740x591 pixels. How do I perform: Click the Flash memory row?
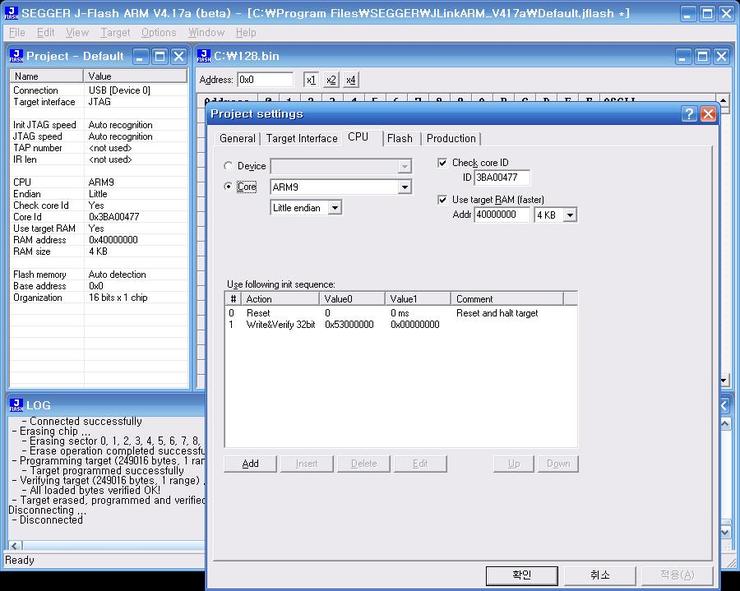click(99, 275)
